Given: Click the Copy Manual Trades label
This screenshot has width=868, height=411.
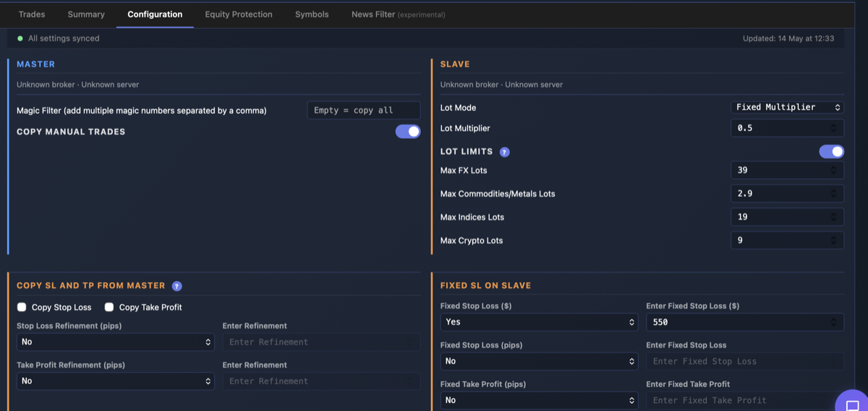Looking at the screenshot, I should pos(71,132).
